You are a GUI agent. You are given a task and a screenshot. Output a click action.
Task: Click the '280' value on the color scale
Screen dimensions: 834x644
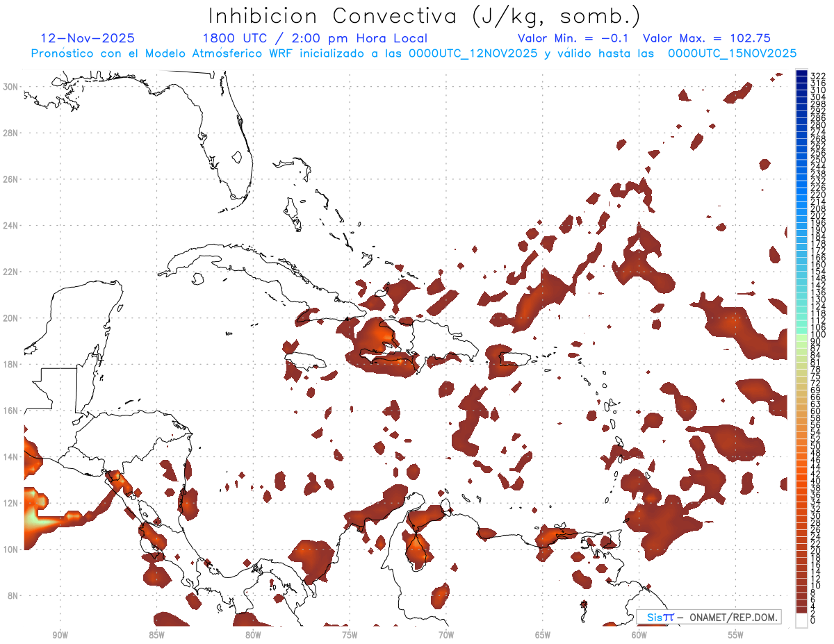coord(818,125)
